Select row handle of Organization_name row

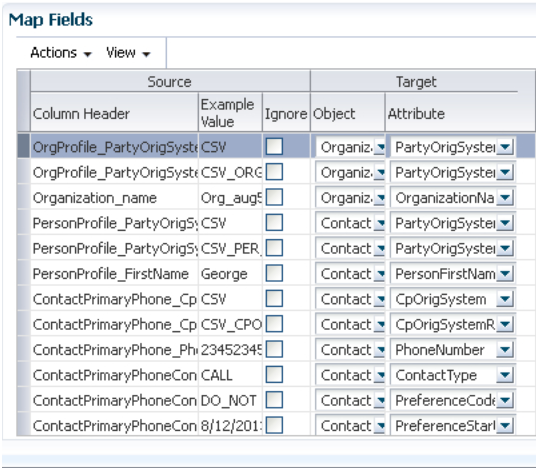pos(23,198)
